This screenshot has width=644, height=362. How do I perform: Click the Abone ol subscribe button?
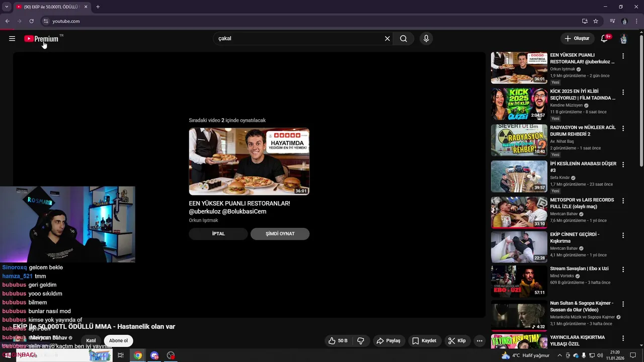pyautogui.click(x=118, y=341)
